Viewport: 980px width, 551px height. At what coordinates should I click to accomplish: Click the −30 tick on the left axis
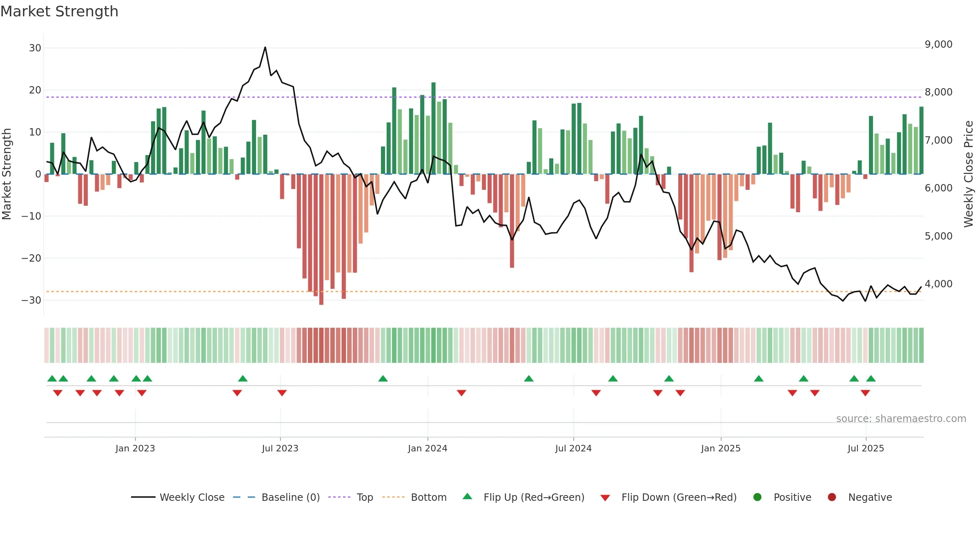click(31, 300)
